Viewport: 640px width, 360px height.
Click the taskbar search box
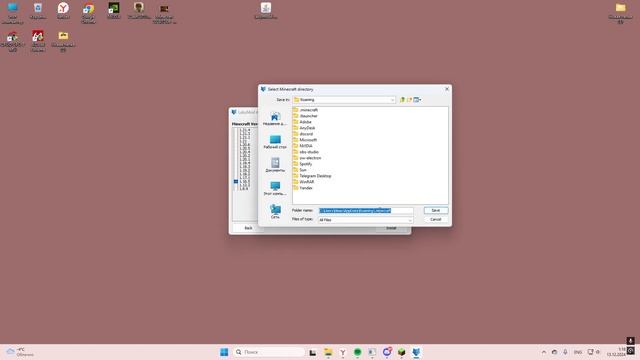(269, 352)
